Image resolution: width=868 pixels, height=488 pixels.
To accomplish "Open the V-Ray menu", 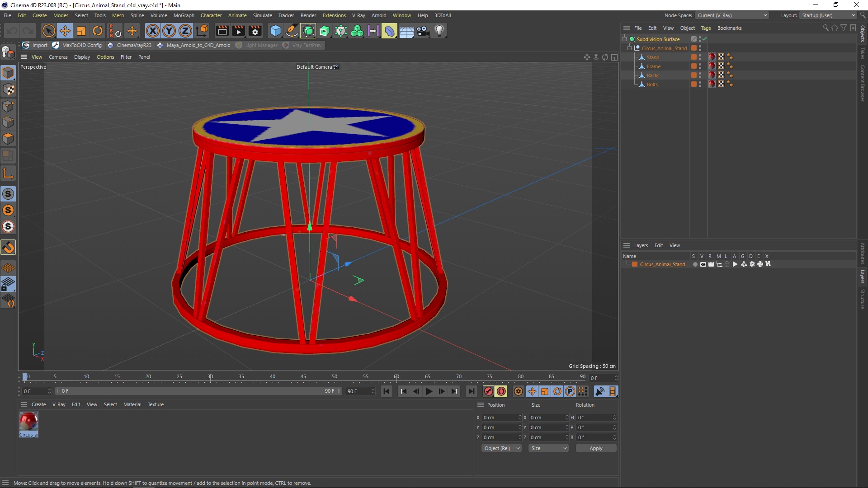I will pyautogui.click(x=359, y=15).
